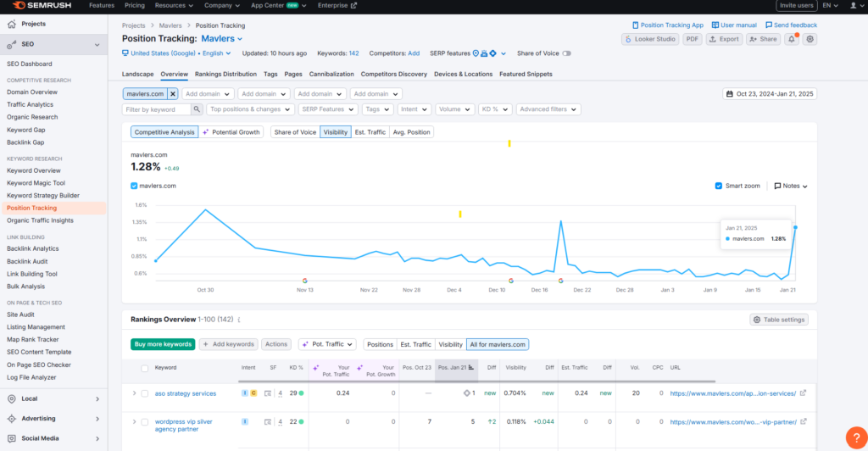The height and width of the screenshot is (451, 868).
Task: Click the SERP feature icon in the wordpress vip row
Action: (268, 421)
